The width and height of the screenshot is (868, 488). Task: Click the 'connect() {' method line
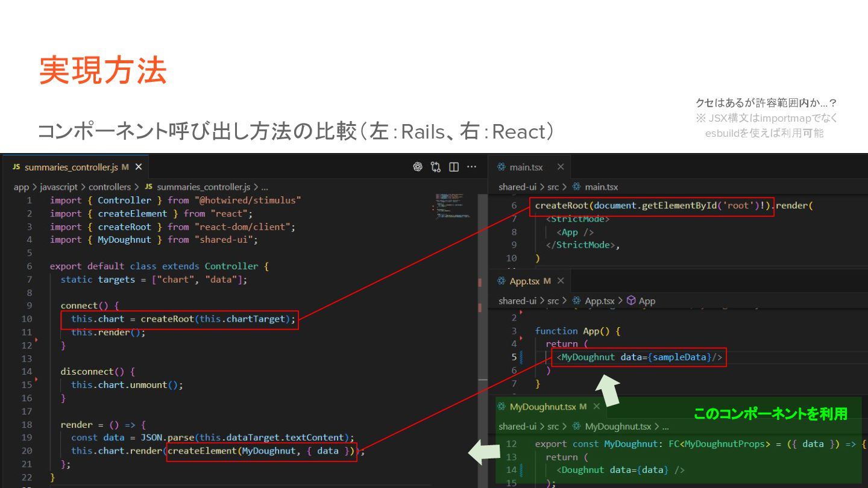click(90, 305)
